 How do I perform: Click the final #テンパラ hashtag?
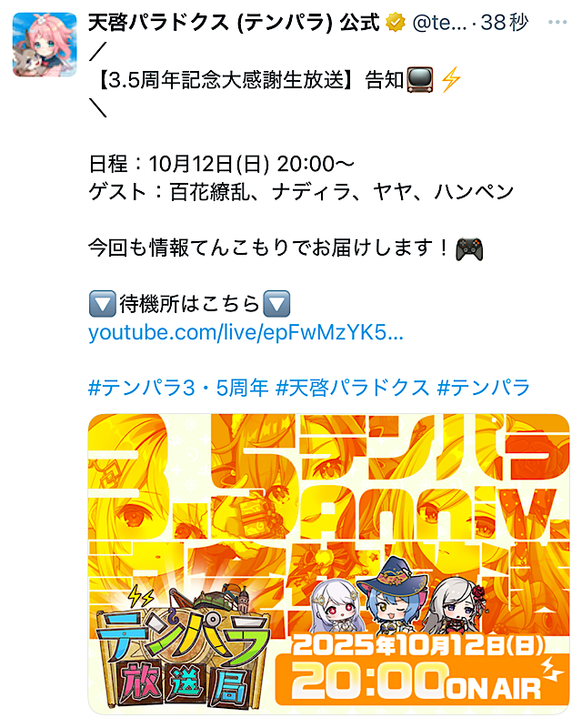point(483,388)
